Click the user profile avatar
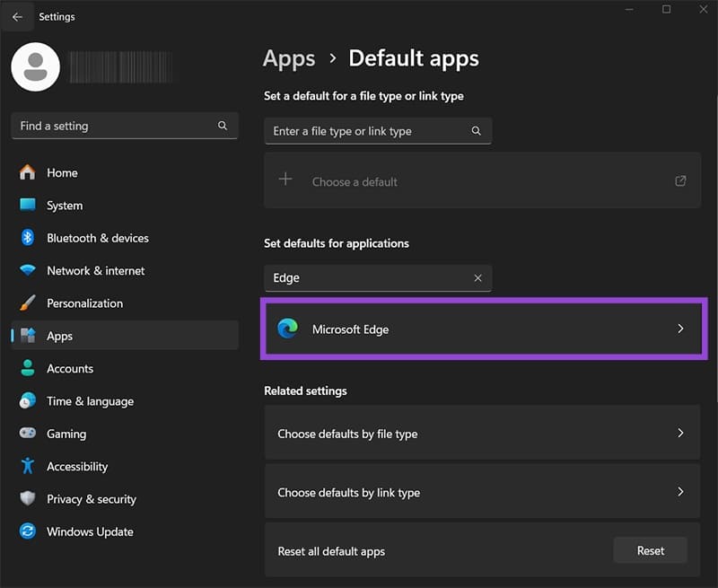This screenshot has height=588, width=718. 35,66
